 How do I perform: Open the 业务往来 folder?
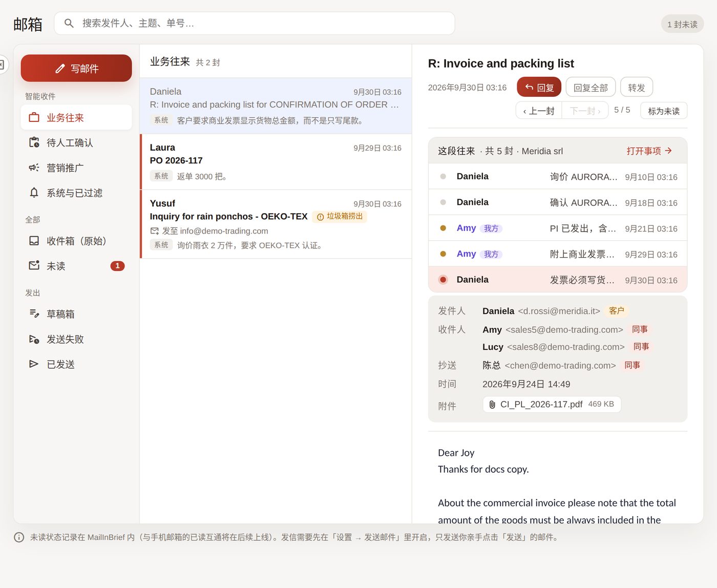click(76, 117)
